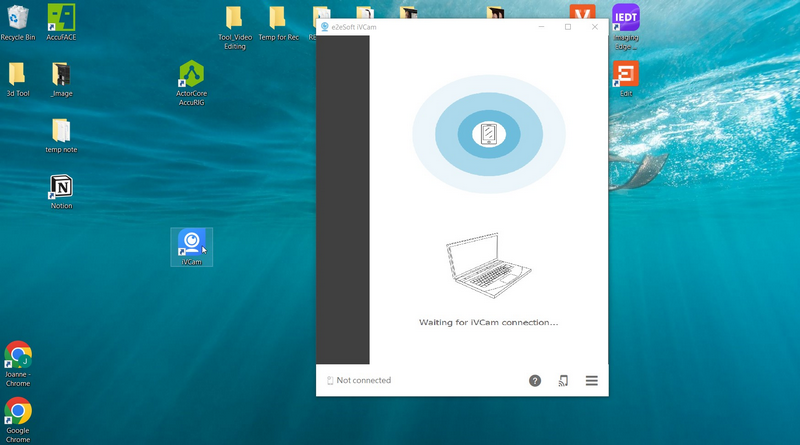Select the Notion desktop shortcut
800x445 pixels.
tap(61, 192)
